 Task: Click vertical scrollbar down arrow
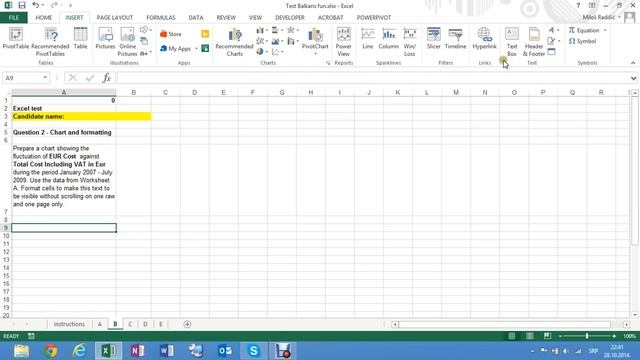635,315
